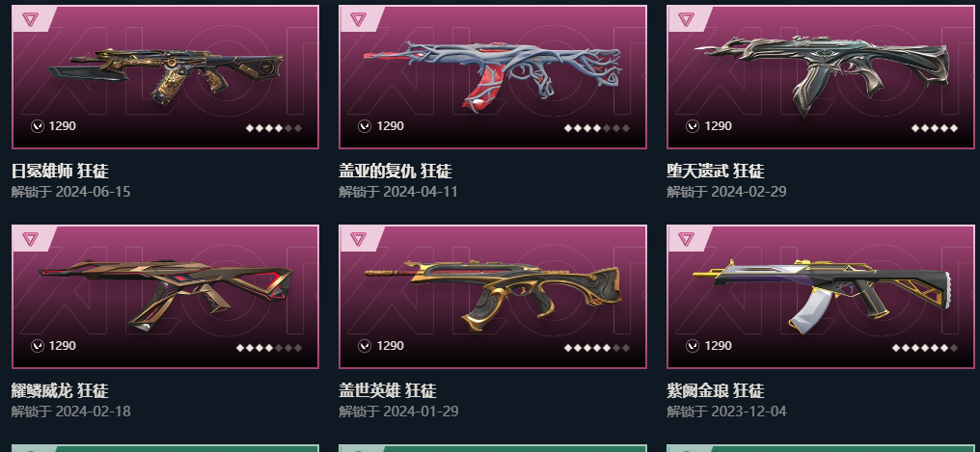Click the tier triangle icon on 耀鳞威龙 card
980x452 pixels.
[x=30, y=238]
